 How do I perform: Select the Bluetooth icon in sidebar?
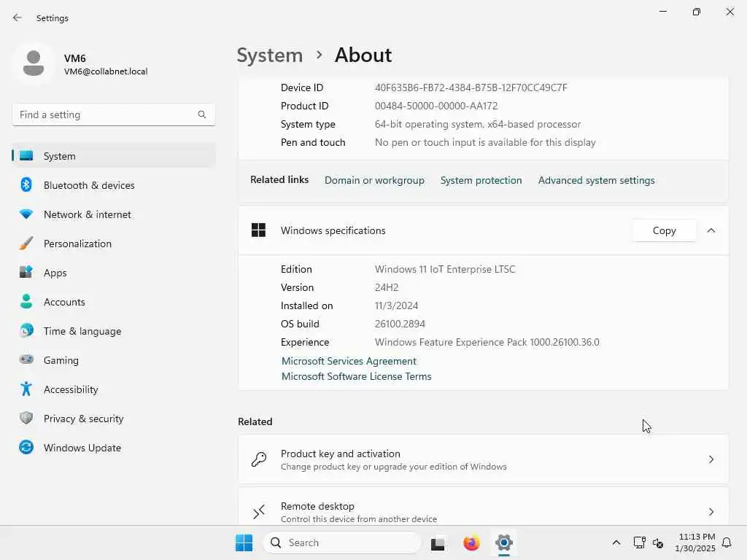(x=26, y=184)
